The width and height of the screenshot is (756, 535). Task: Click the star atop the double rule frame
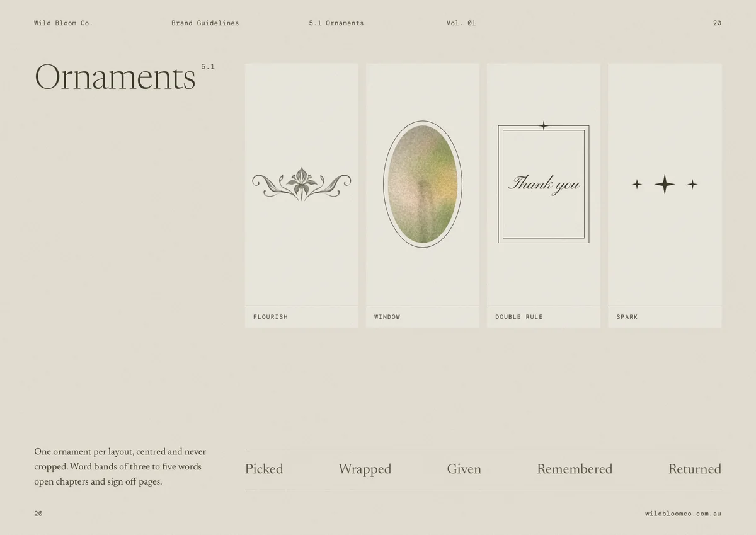pyautogui.click(x=544, y=125)
